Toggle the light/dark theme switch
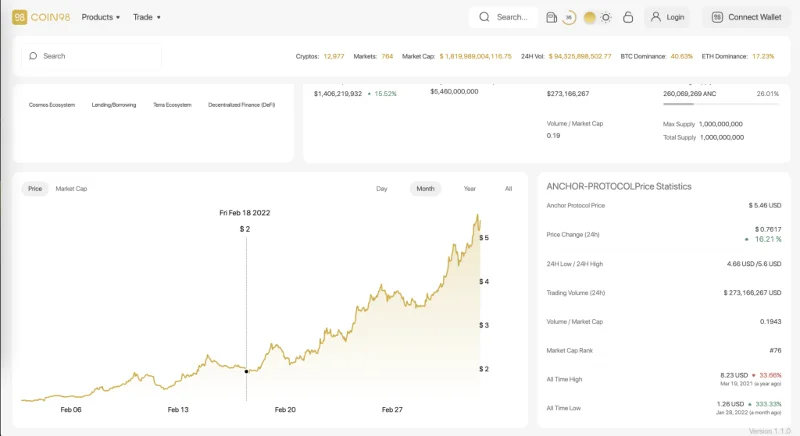Screen dimensions: 800x436 click(x=597, y=17)
